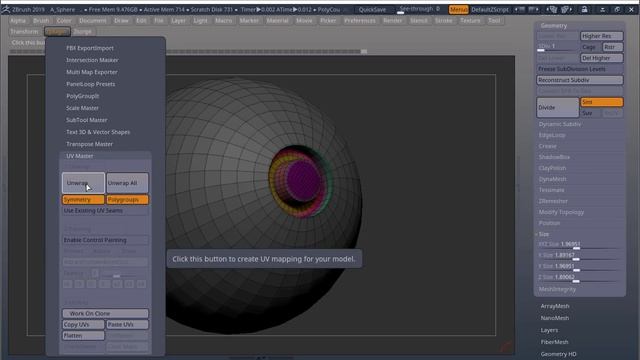Click the Del Higher button
The height and width of the screenshot is (360, 640).
click(x=602, y=58)
